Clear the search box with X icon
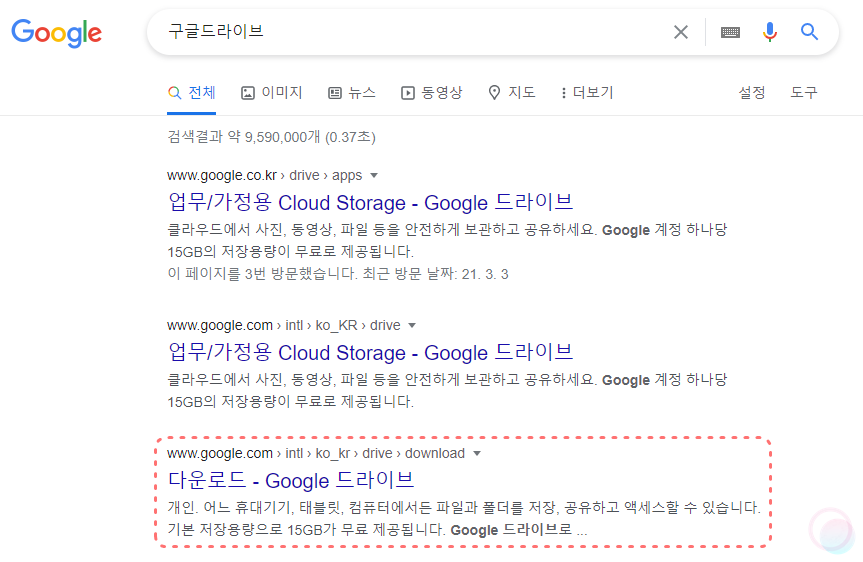This screenshot has width=863, height=562. pyautogui.click(x=681, y=32)
